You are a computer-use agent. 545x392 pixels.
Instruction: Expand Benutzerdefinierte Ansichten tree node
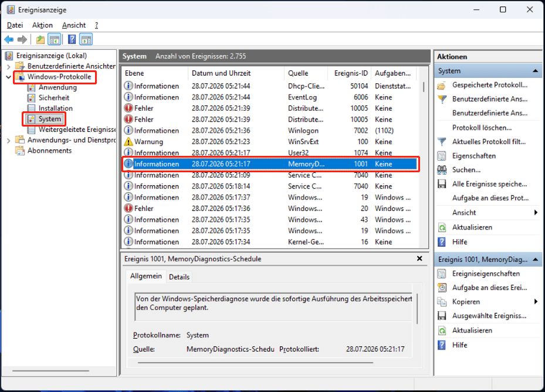(x=9, y=66)
